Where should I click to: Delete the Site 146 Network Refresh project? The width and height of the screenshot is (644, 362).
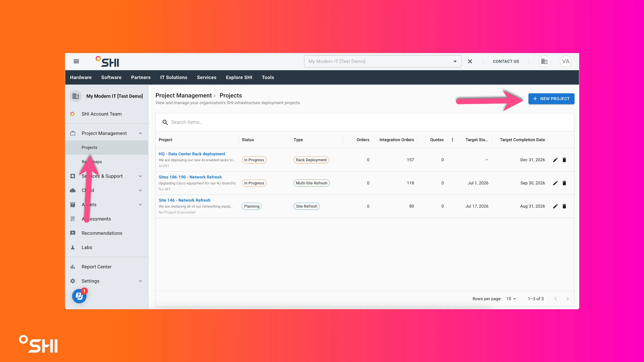[564, 206]
